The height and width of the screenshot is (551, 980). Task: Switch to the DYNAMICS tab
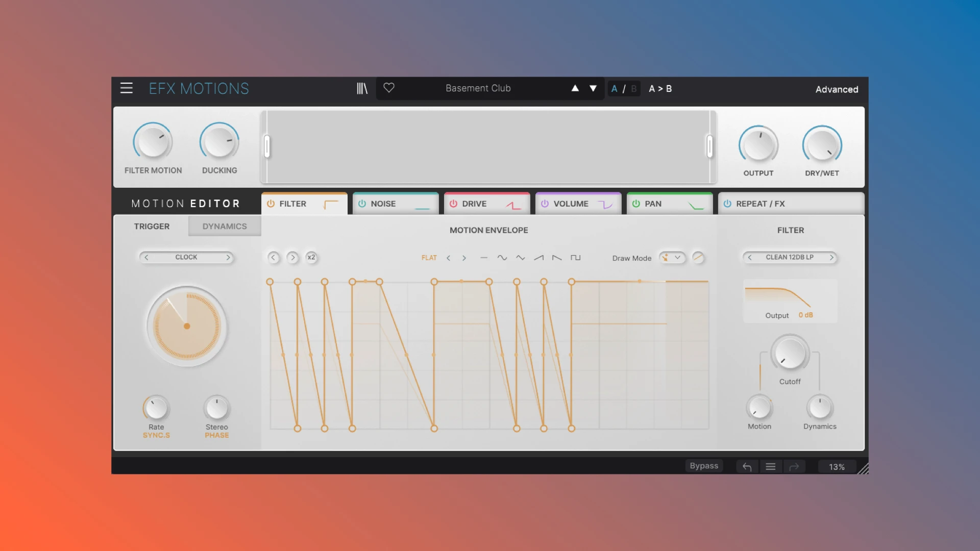coord(224,226)
